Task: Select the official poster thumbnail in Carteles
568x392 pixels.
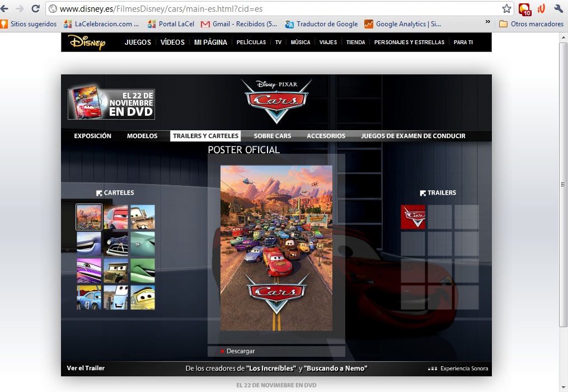Action: point(89,217)
